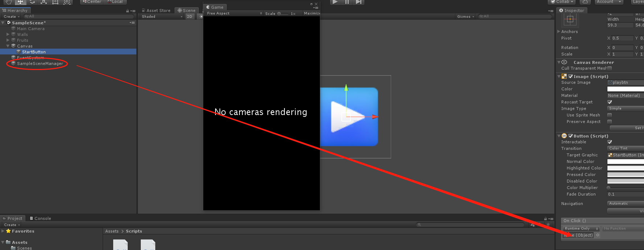
Task: Adjust the Game view Scale slider
Action: [x=283, y=13]
